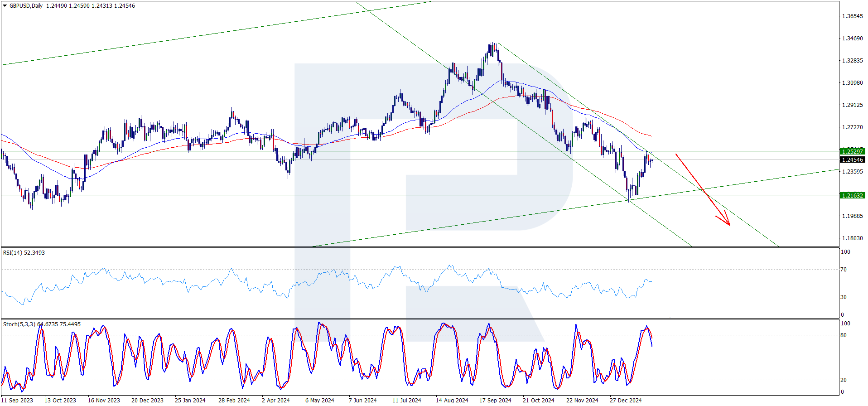Click the 1.18030 price axis value
Image resolution: width=868 pixels, height=406 pixels.
point(852,238)
